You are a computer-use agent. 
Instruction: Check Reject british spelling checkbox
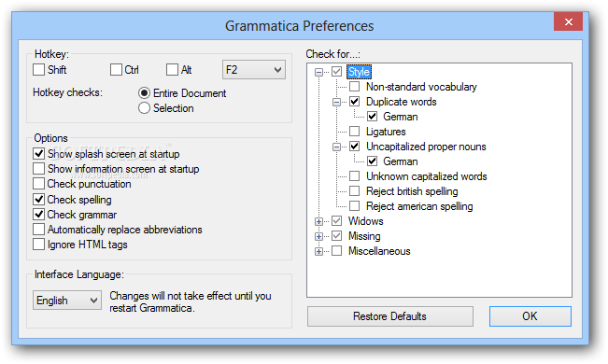point(354,191)
